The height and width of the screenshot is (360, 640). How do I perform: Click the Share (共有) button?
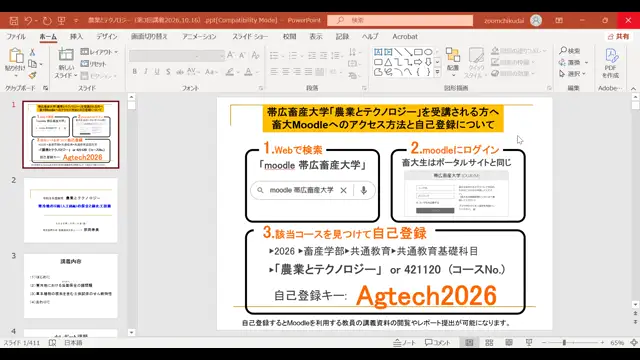[618, 37]
